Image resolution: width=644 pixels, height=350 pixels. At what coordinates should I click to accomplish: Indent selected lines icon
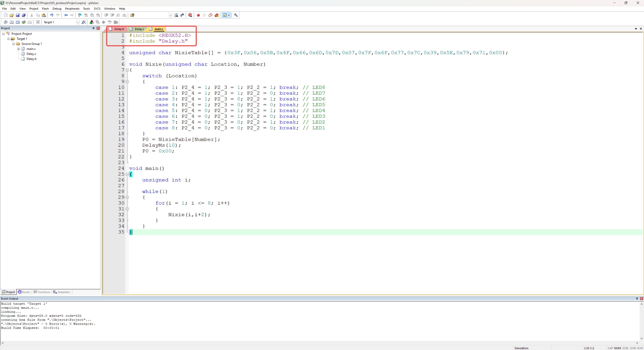pos(106,15)
